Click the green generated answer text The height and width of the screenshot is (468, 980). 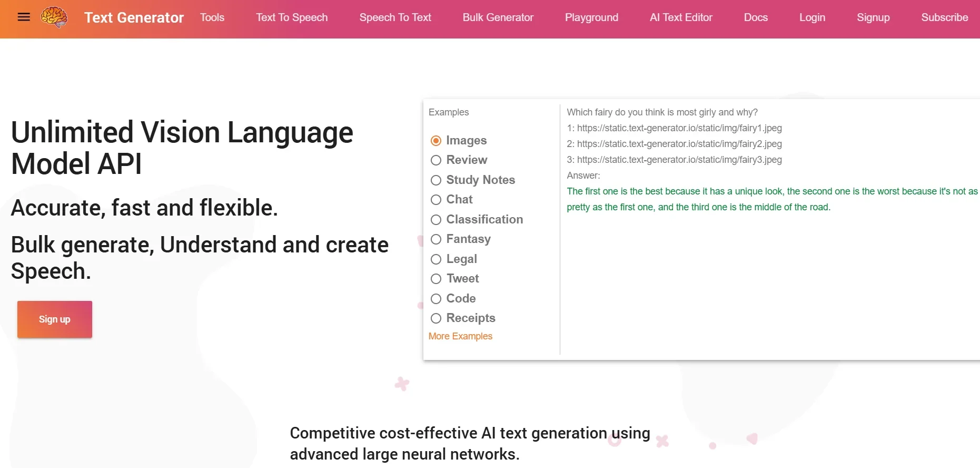(x=772, y=199)
